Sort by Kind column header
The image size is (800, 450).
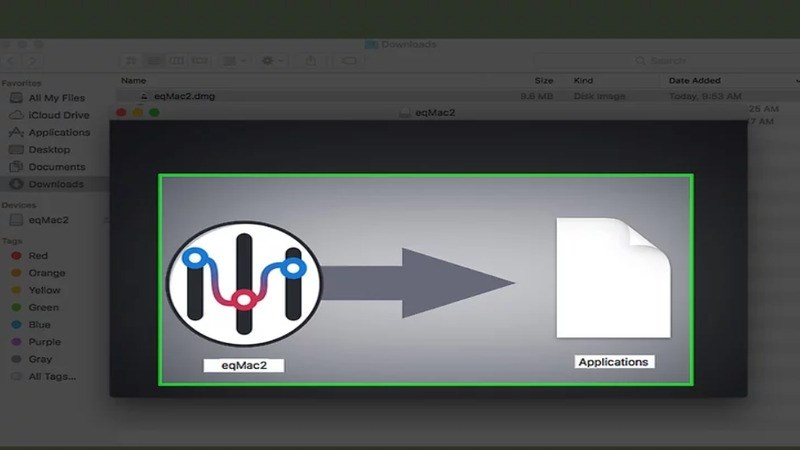[x=583, y=81]
